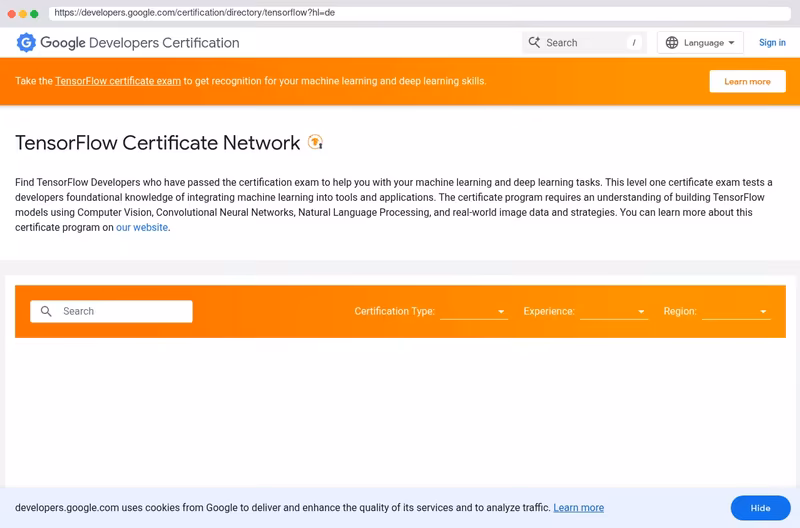Open the Language dropdown

click(700, 43)
